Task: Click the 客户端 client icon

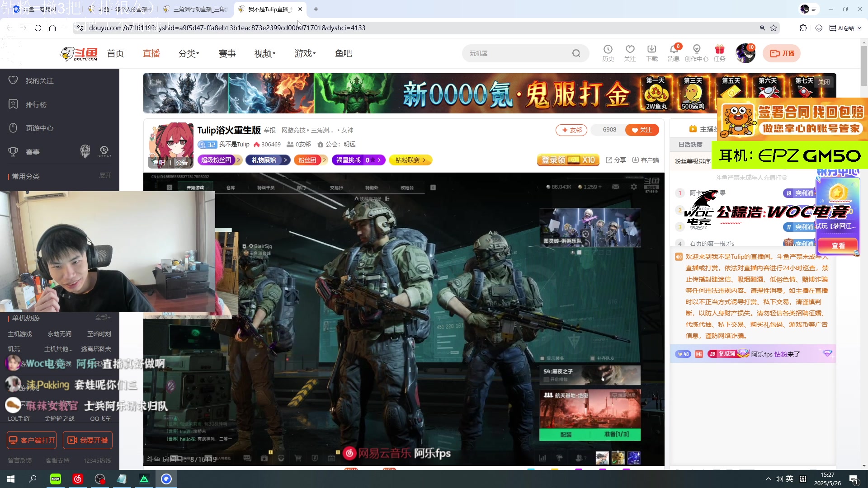Action: (645, 160)
